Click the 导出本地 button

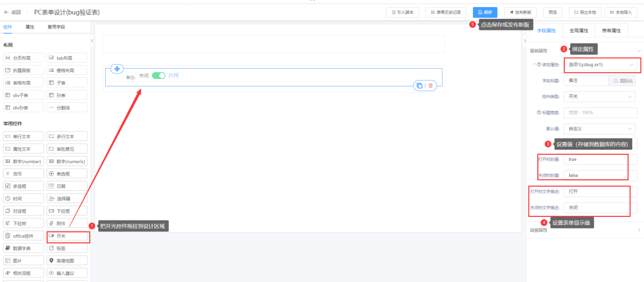pos(585,12)
